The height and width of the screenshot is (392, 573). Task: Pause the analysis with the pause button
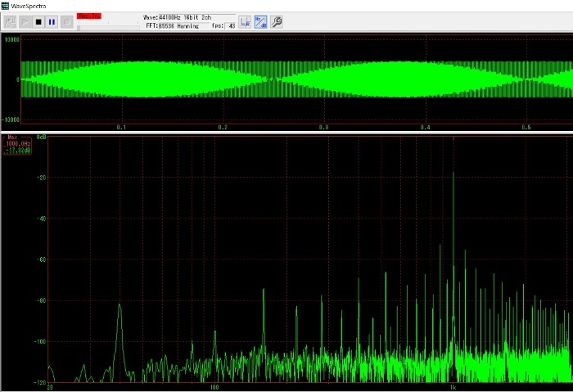click(x=52, y=22)
